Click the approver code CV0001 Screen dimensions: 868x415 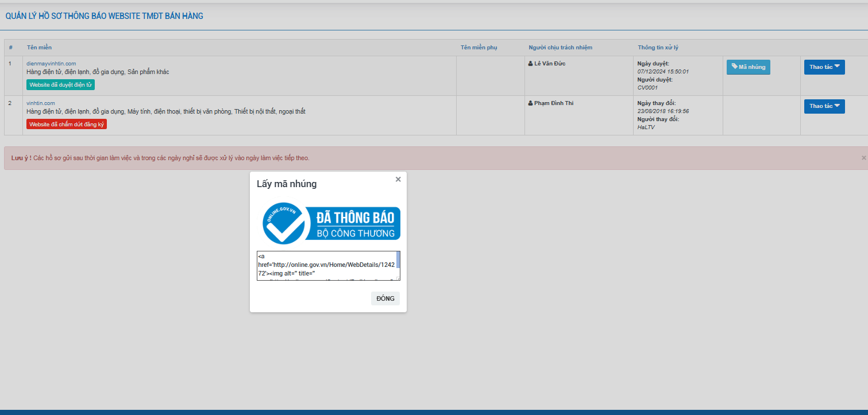647,88
